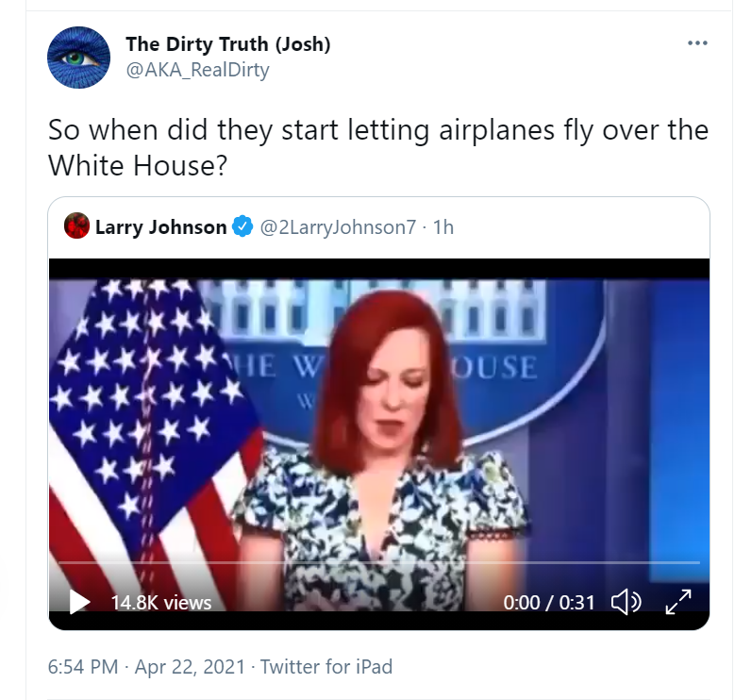The height and width of the screenshot is (700, 735).
Task: Open Larry Johnson's display name
Action: 160,227
